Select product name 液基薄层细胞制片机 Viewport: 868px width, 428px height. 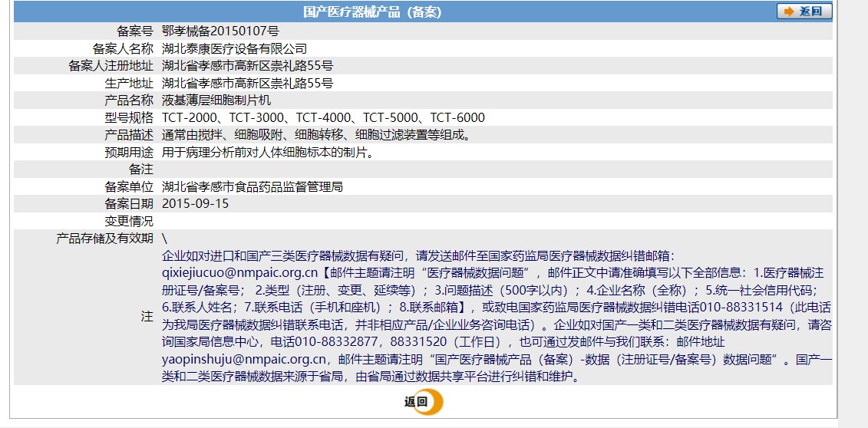tap(216, 100)
